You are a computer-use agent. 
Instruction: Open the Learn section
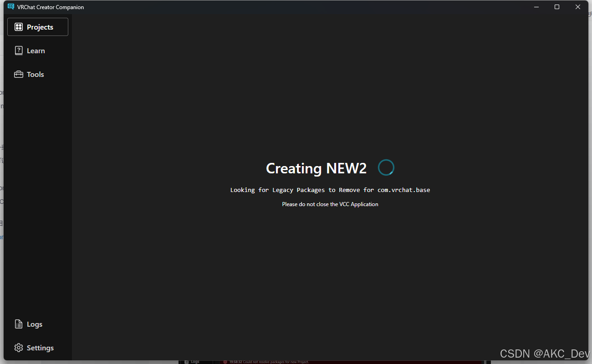point(38,51)
